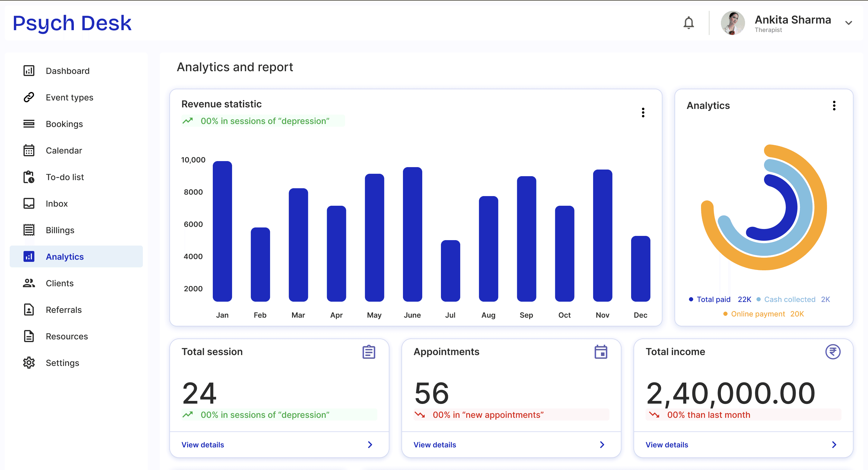Click the Appointments calendar icon
868x470 pixels.
tap(601, 352)
